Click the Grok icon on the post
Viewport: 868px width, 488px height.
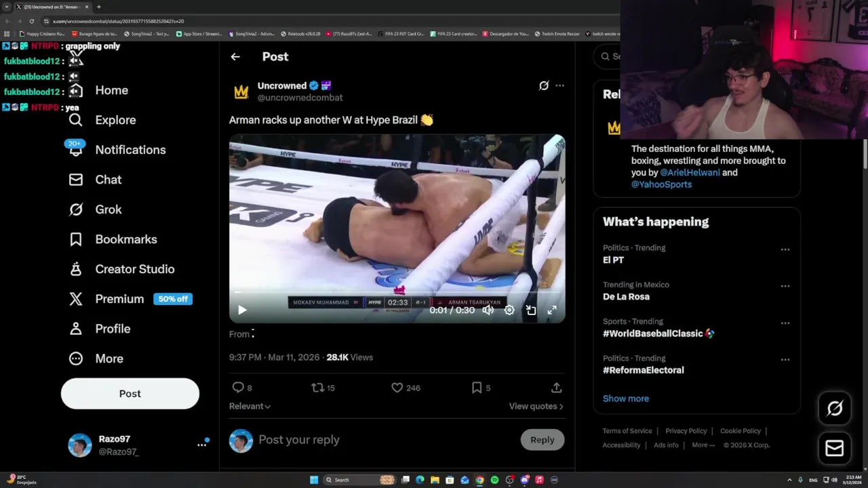pos(544,85)
